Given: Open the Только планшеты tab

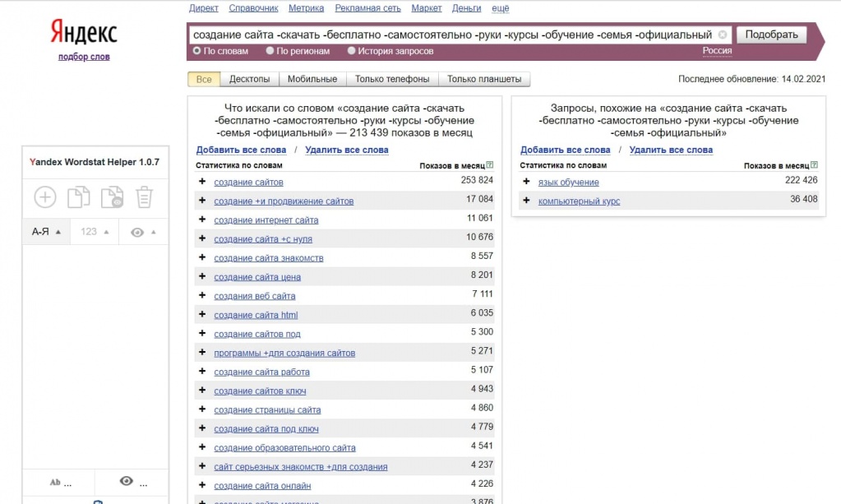Looking at the screenshot, I should 486,79.
